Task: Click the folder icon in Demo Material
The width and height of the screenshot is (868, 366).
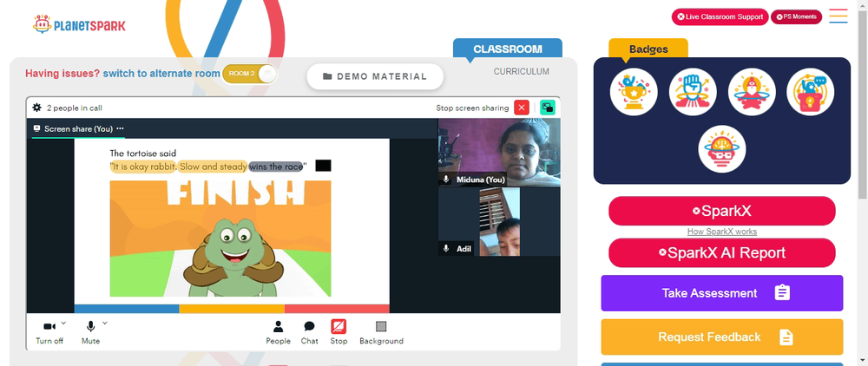Action: coord(327,76)
